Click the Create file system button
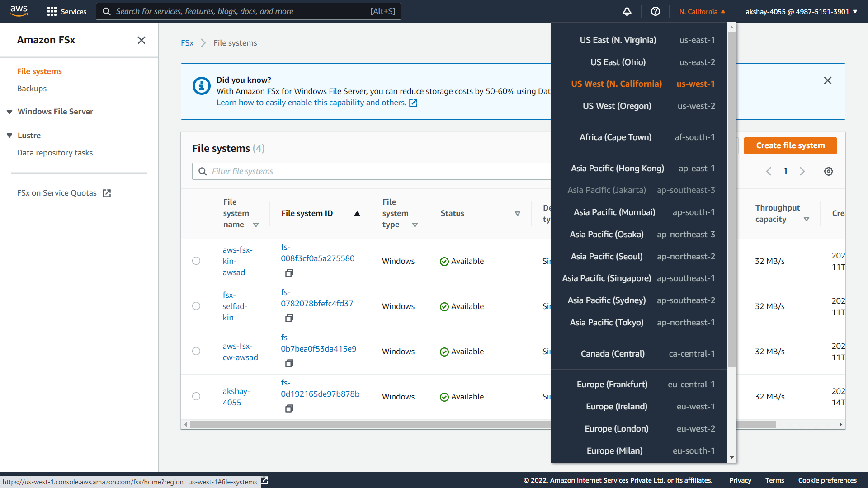 (x=790, y=145)
